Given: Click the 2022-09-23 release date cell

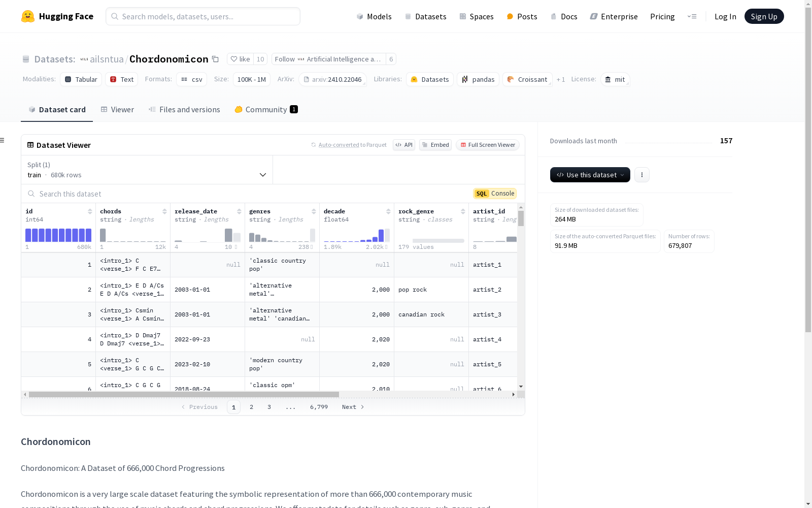Looking at the screenshot, I should click(208, 339).
